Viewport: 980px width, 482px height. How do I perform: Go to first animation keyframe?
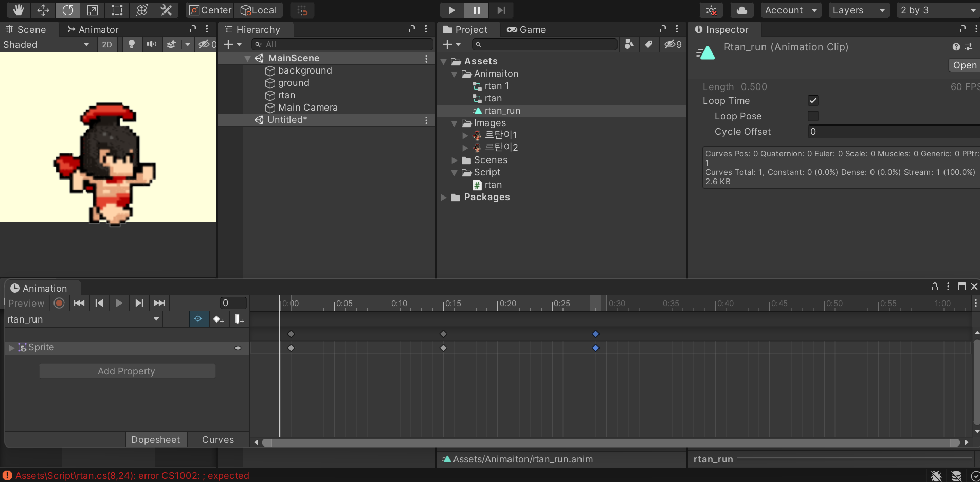pos(79,303)
